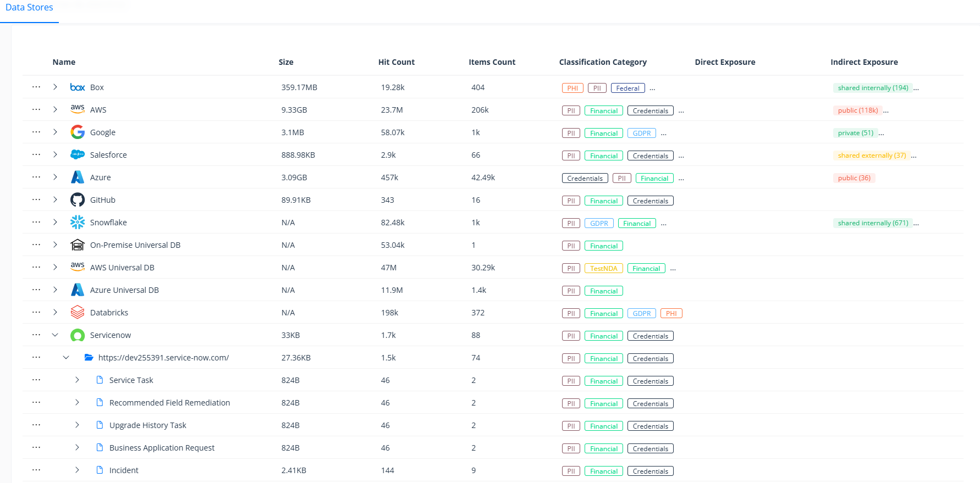Click the file icon next to Business Application Request
Screen dimensions: 980x483
pyautogui.click(x=100, y=447)
